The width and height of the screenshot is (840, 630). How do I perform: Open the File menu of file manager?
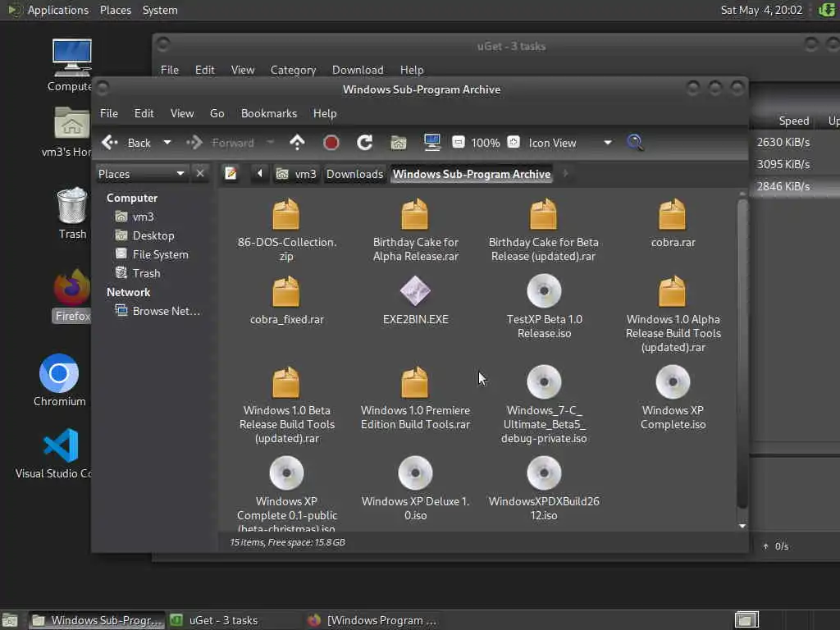click(109, 113)
